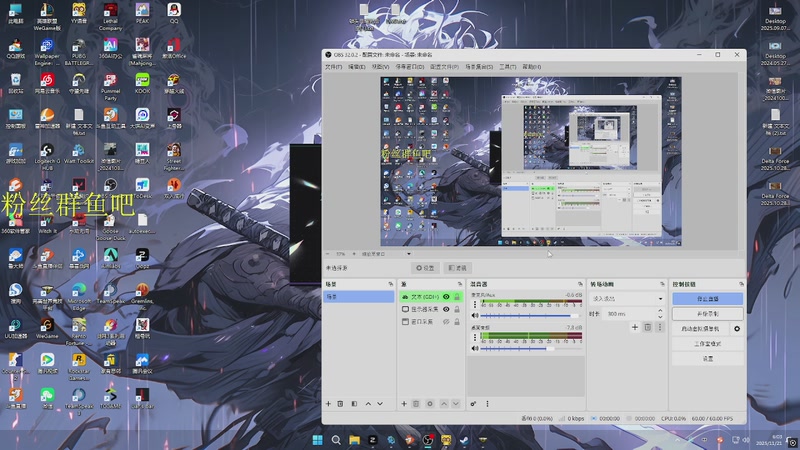Toggle Studio Mode (工作室模式)
Viewport: 800px width, 450px height.
pos(707,344)
